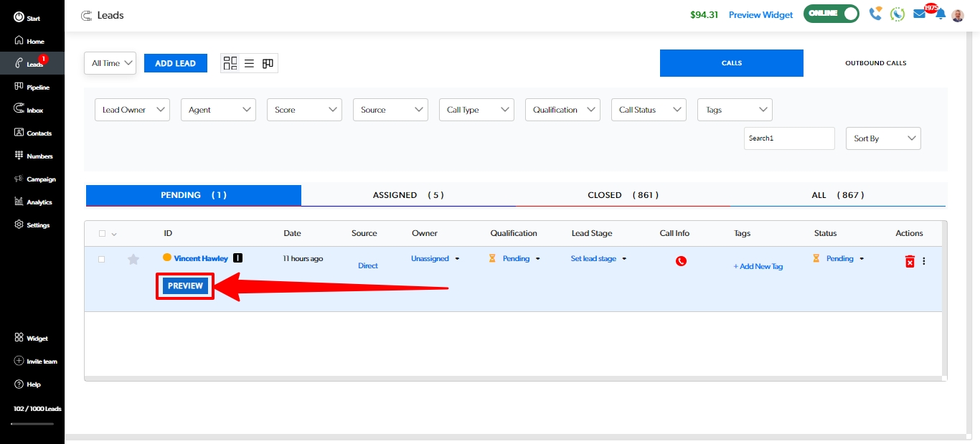980x444 pixels.
Task: Switch to list view layout icon
Action: pyautogui.click(x=249, y=63)
